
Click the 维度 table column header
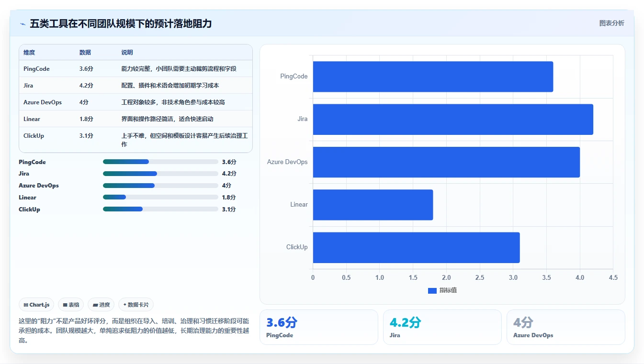pos(29,53)
